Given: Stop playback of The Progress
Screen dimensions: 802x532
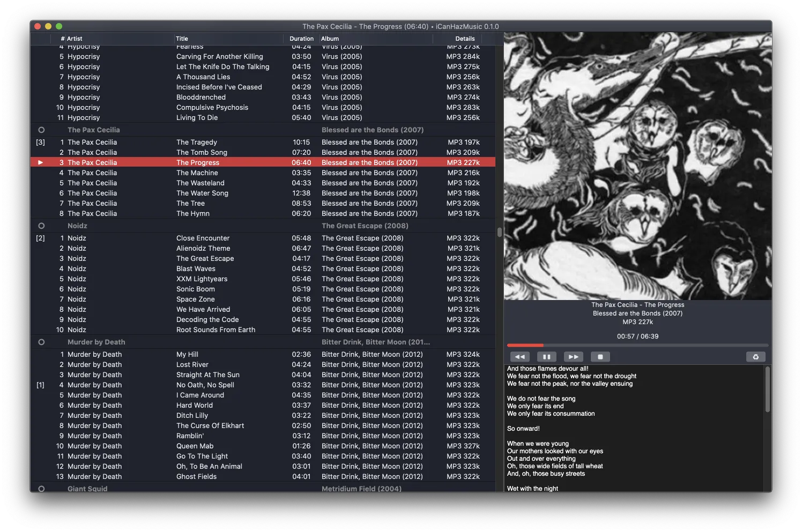Looking at the screenshot, I should tap(600, 356).
